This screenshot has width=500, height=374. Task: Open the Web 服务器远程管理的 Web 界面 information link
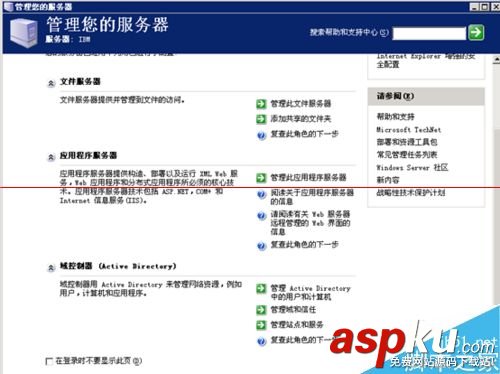pyautogui.click(x=310, y=223)
